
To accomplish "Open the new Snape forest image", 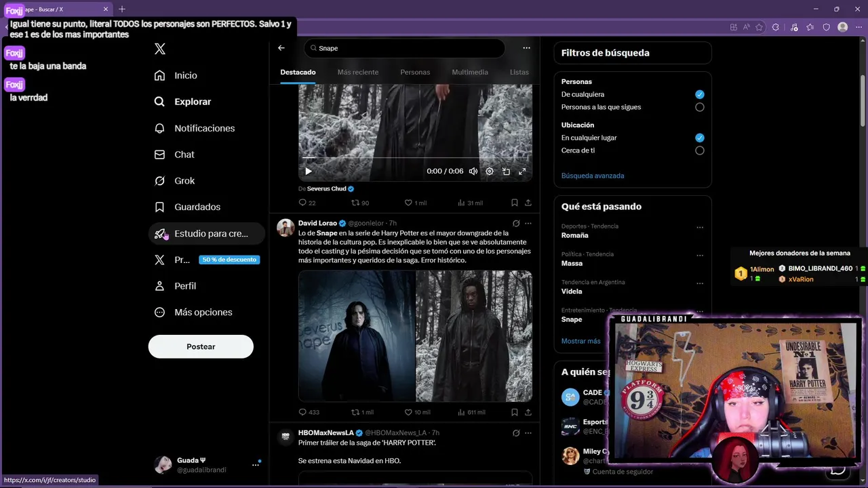I will [x=474, y=336].
